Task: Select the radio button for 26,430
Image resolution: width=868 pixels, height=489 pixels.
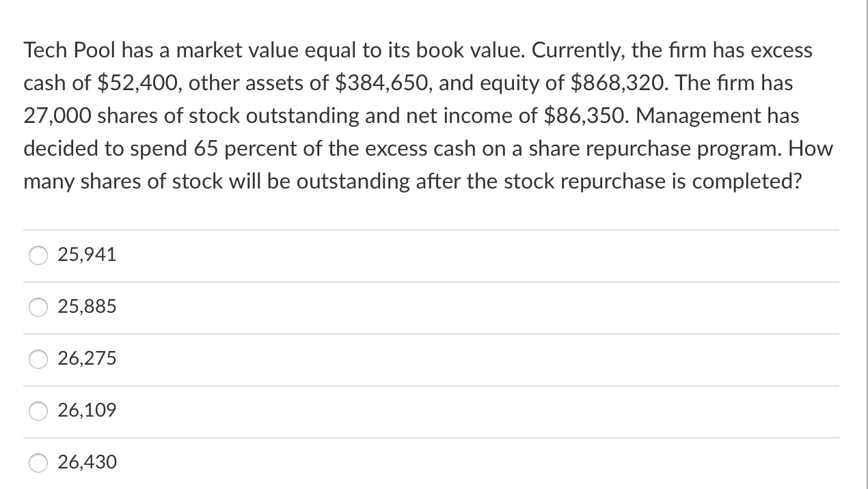Action: click(38, 463)
